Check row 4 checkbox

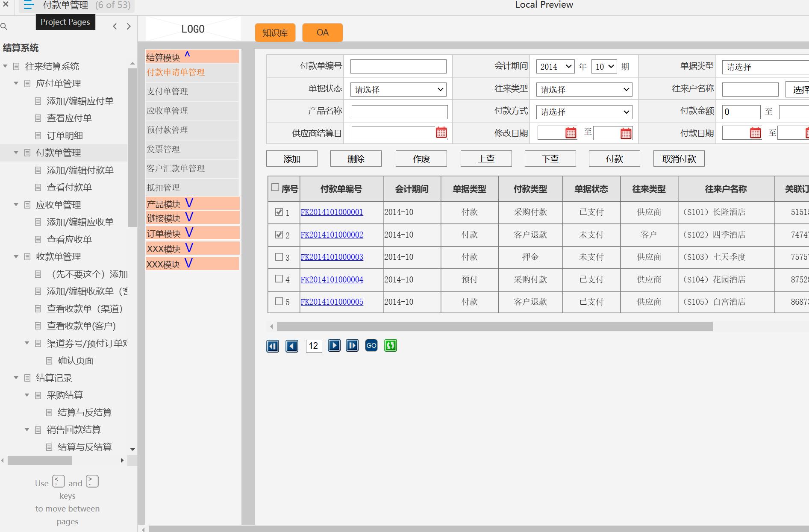coord(279,279)
